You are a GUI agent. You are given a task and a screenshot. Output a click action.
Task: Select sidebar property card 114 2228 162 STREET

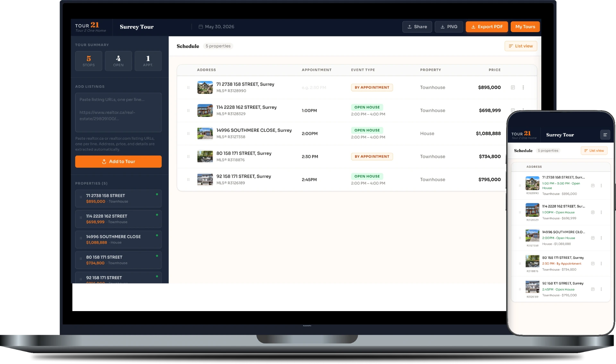(x=118, y=219)
